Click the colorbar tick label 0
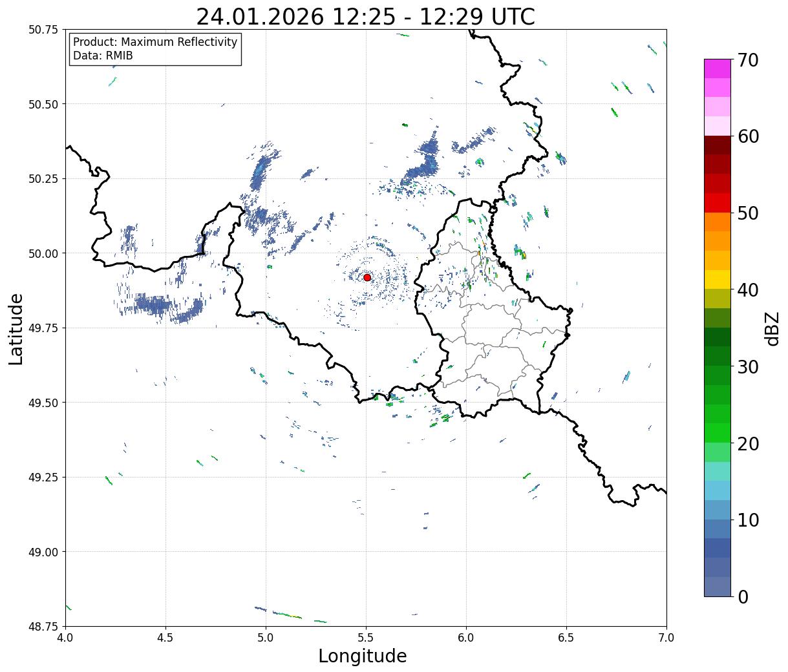 pos(743,596)
